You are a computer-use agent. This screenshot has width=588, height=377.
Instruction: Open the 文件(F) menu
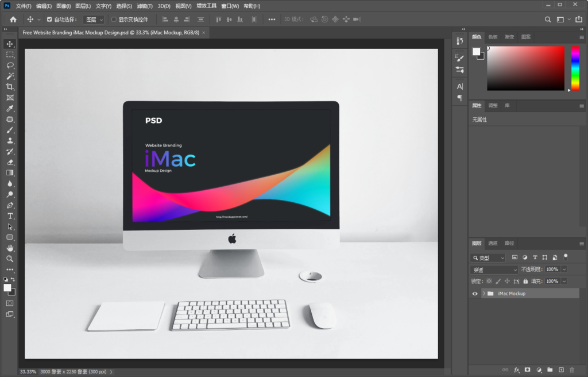coord(24,6)
